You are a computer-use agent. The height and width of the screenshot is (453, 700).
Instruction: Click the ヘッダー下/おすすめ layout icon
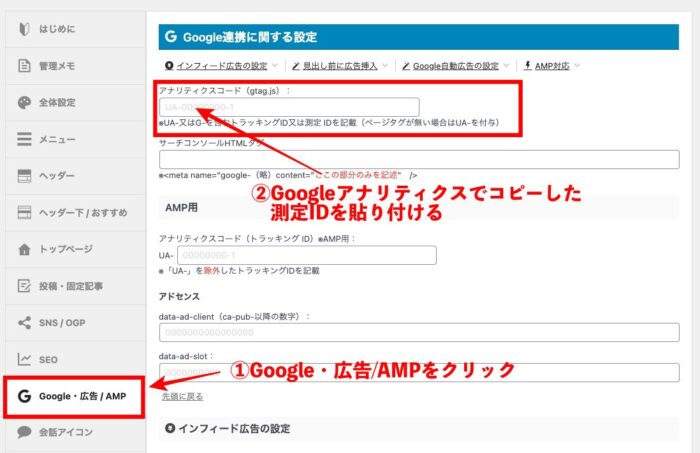[x=24, y=212]
